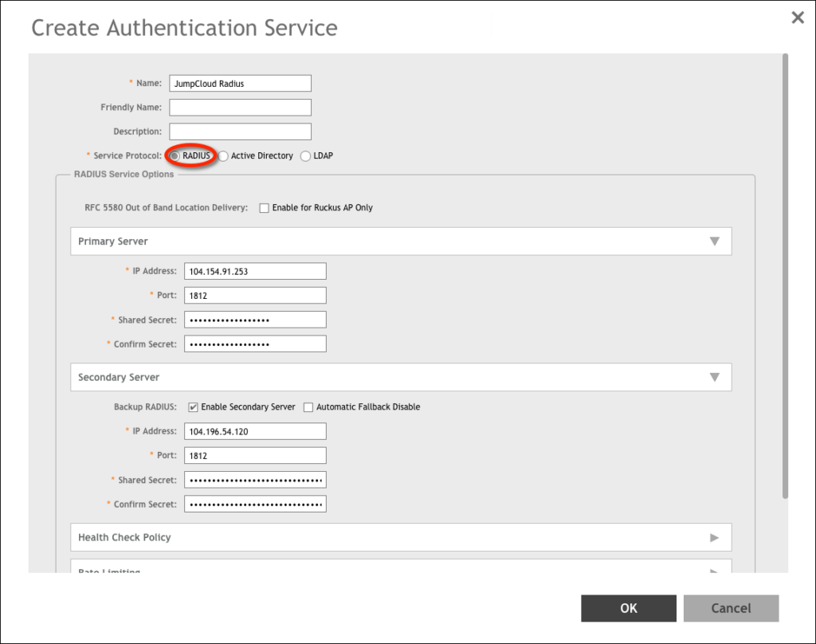Viewport: 816px width, 644px height.
Task: Click the OK button
Action: click(x=628, y=608)
